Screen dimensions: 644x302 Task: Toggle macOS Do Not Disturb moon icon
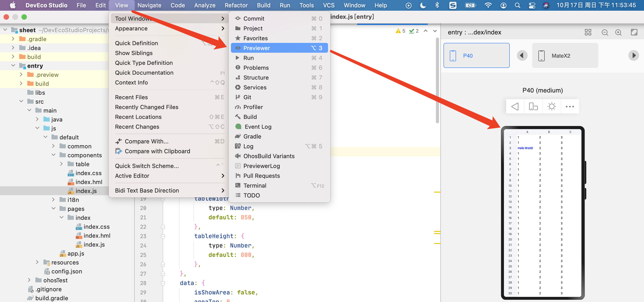pos(423,5)
